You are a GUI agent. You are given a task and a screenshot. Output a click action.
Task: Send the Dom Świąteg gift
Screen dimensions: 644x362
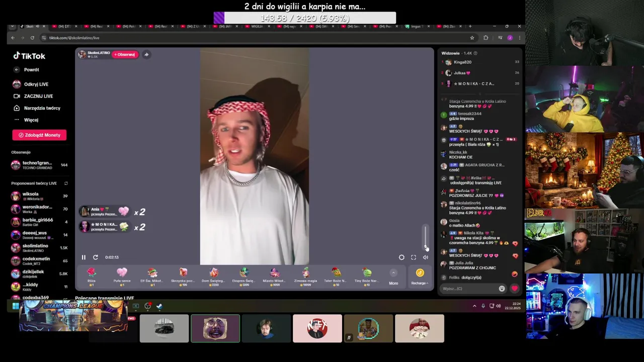[214, 277]
